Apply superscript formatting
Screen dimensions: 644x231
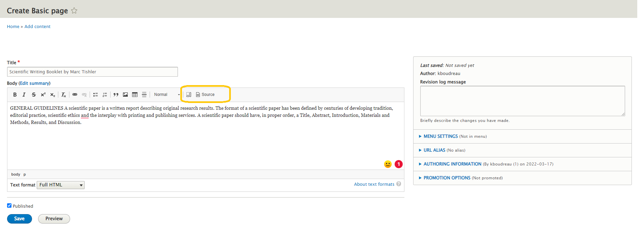(43, 95)
